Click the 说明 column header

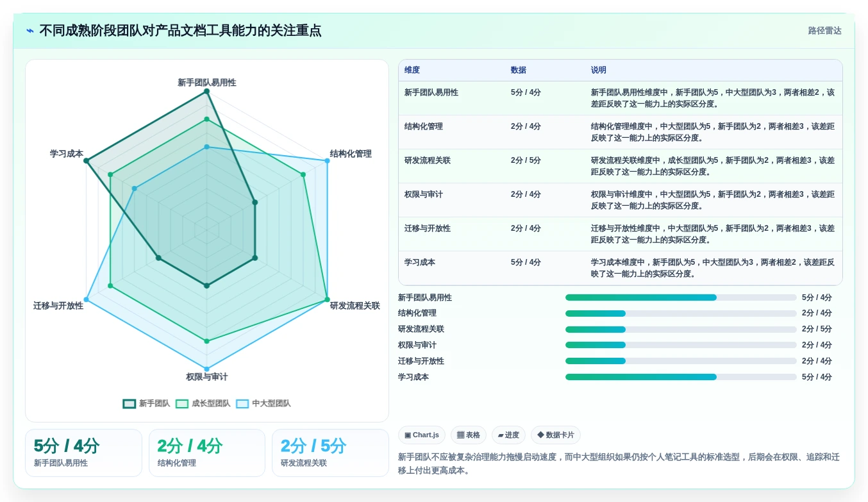tap(599, 71)
